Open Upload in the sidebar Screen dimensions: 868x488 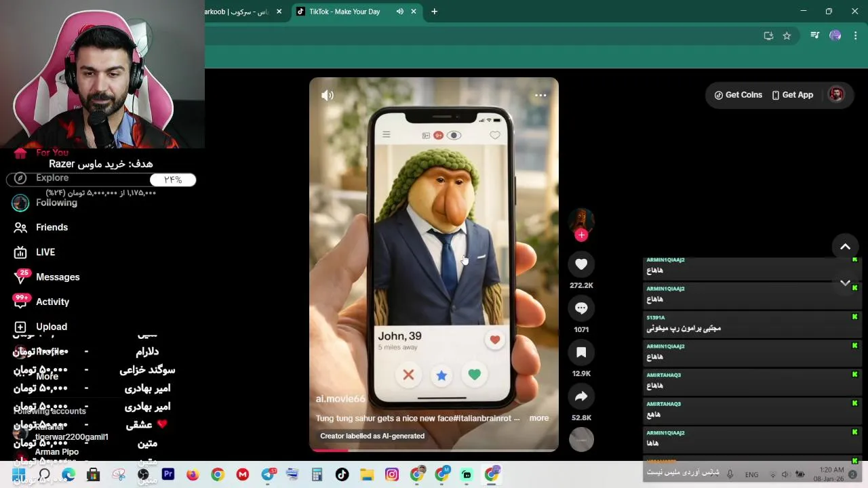point(40,327)
